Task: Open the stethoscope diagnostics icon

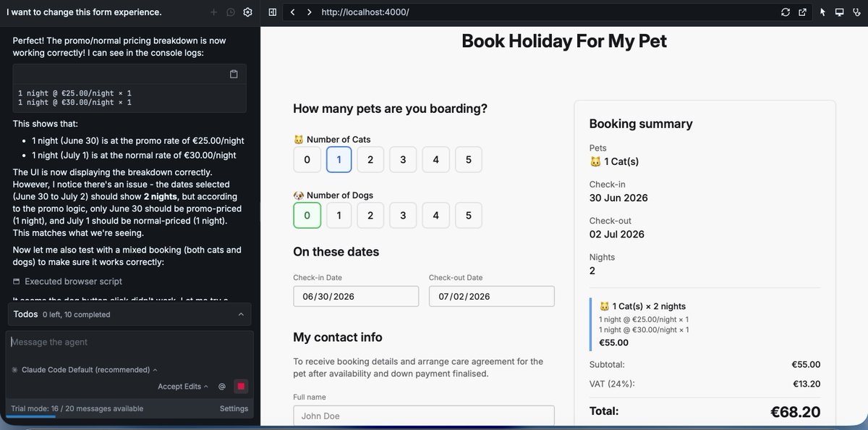Action: pyautogui.click(x=856, y=12)
